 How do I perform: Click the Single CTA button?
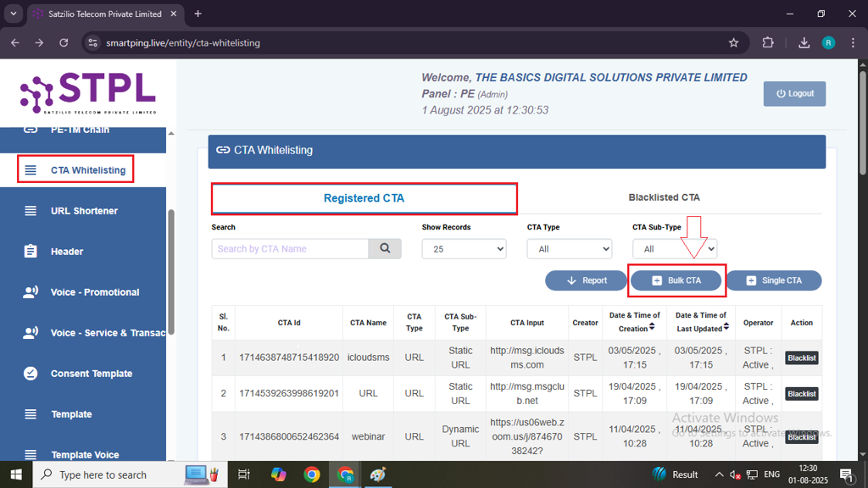pyautogui.click(x=774, y=280)
